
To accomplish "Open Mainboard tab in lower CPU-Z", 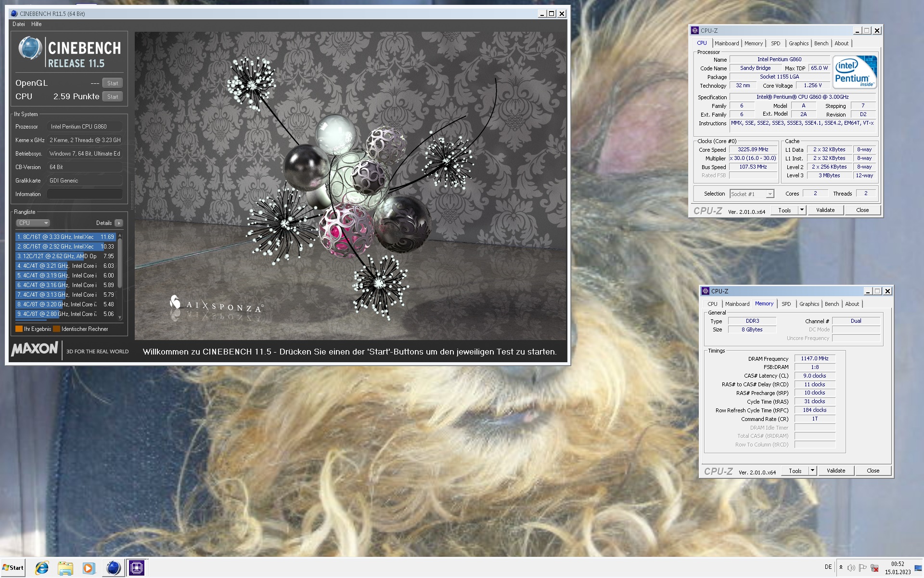I will 737,304.
